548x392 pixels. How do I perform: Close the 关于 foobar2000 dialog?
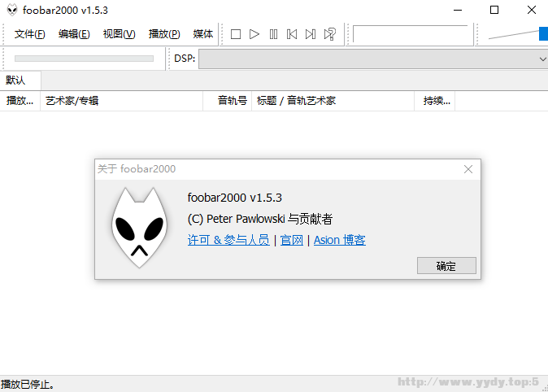[x=468, y=169]
